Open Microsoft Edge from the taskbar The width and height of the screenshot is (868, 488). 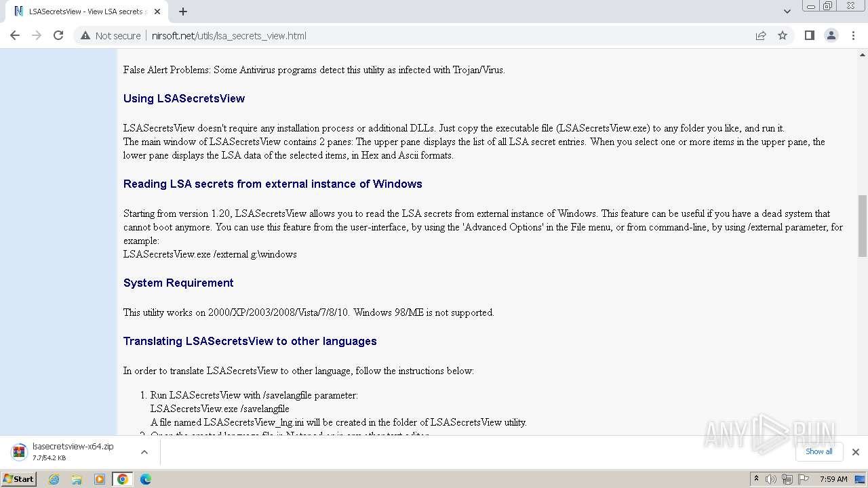point(146,479)
